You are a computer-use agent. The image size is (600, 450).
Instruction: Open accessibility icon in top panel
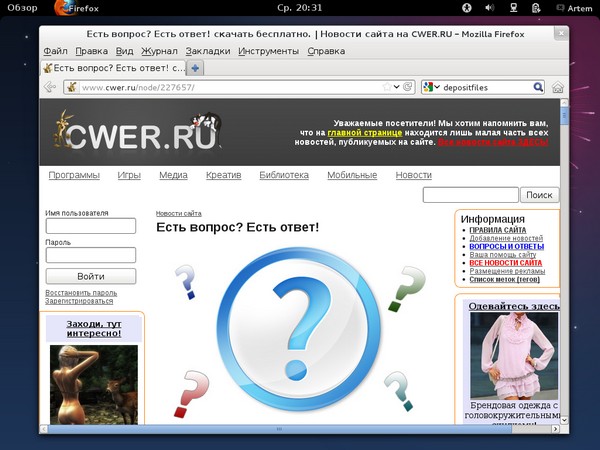(467, 8)
